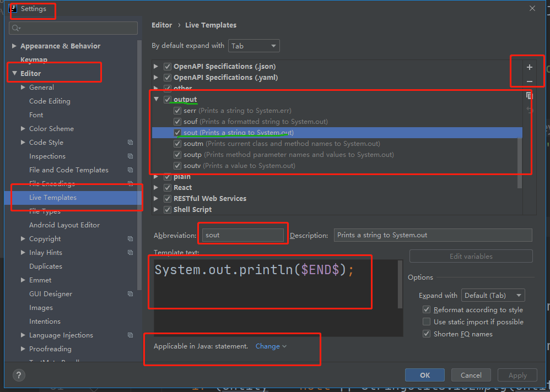This screenshot has width=550, height=392.
Task: Click the help question mark icon
Action: tap(19, 375)
